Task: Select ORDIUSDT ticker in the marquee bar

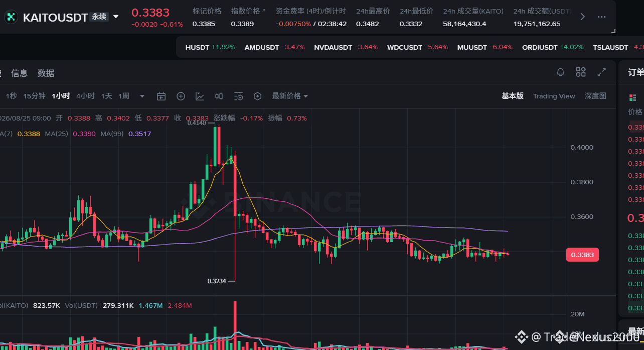Action: (553, 47)
